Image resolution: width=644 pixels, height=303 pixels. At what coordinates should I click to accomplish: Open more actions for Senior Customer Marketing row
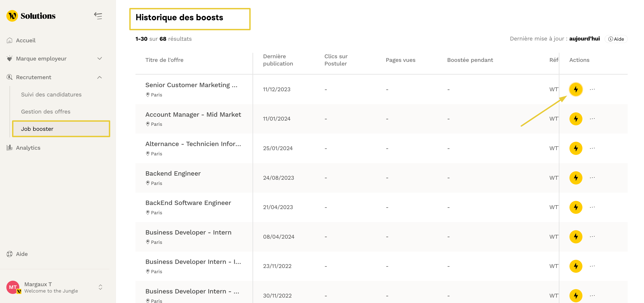[x=592, y=89]
